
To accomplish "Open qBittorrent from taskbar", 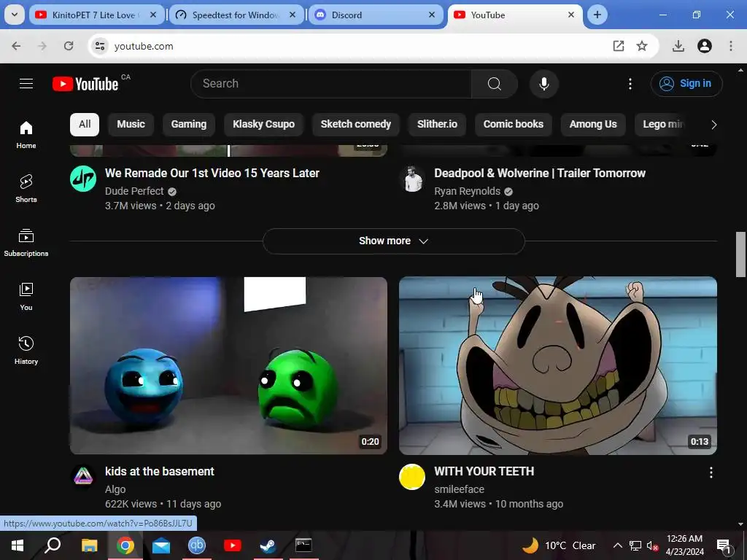I will pyautogui.click(x=197, y=545).
